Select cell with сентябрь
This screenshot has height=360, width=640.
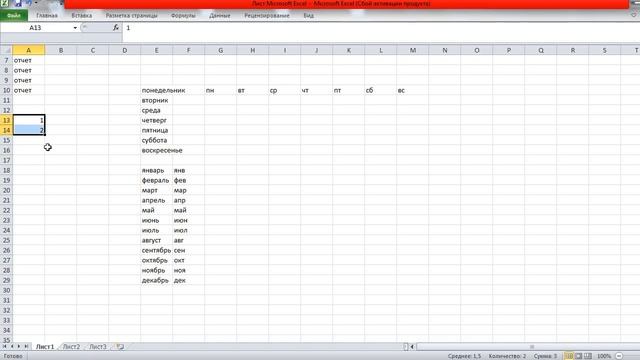click(x=156, y=250)
